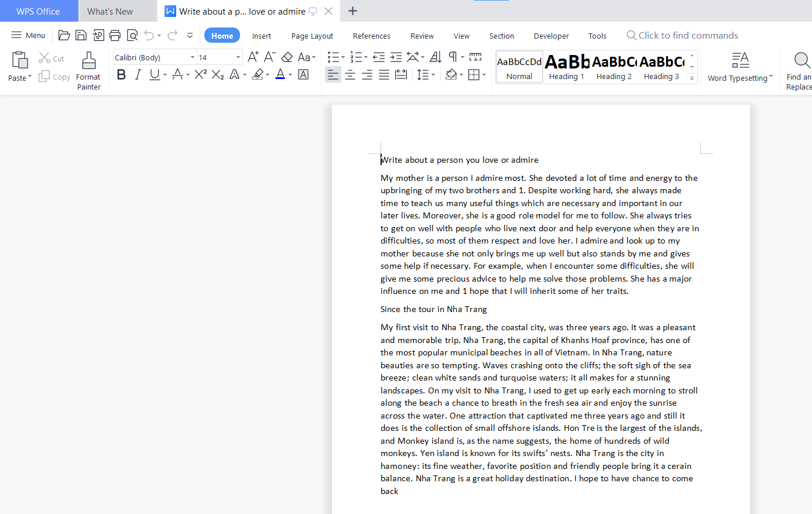Screen dimensions: 812x514
Task: Clear formatting with the eraser icon
Action: (x=286, y=56)
